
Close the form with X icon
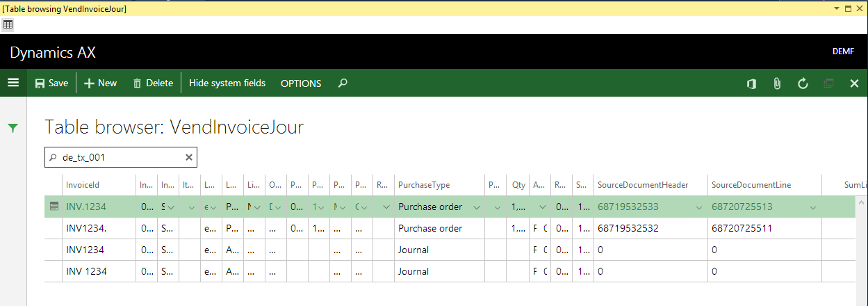click(x=855, y=83)
